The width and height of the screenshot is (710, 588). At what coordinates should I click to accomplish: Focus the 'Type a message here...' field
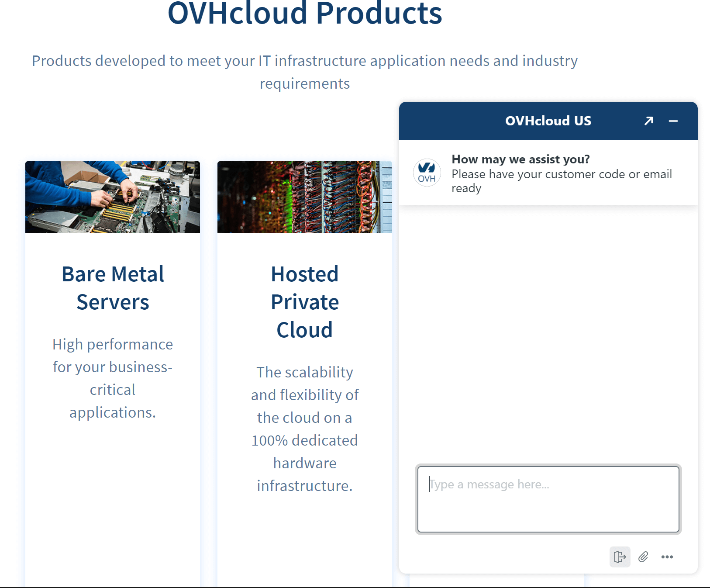(x=548, y=499)
